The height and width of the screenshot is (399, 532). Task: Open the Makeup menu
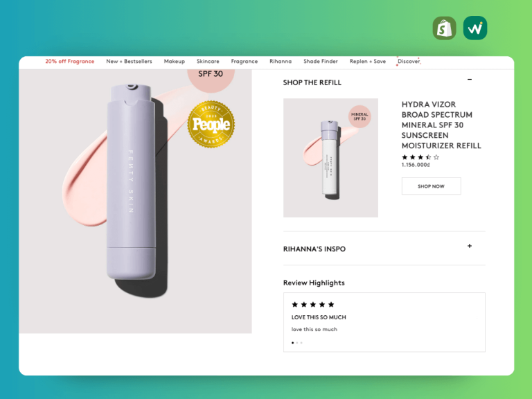click(175, 62)
